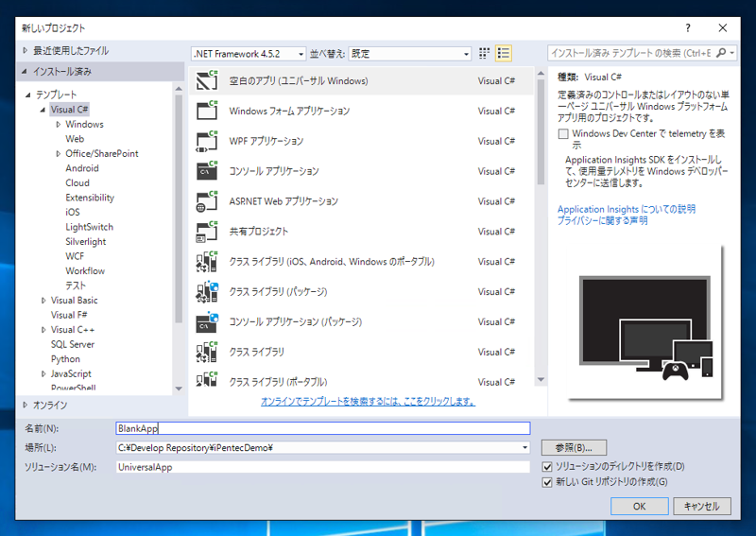The height and width of the screenshot is (536, 756).
Task: Select SQL Server in the tree
Action: tap(73, 344)
